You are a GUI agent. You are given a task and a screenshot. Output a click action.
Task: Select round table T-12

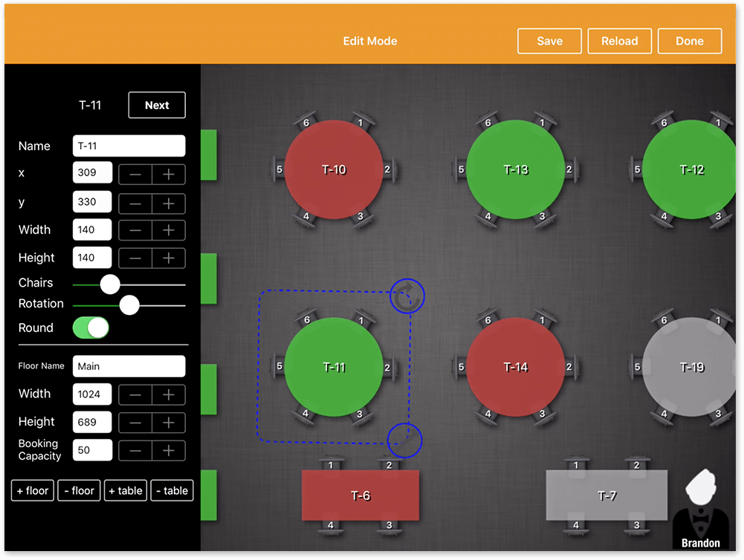pos(690,169)
